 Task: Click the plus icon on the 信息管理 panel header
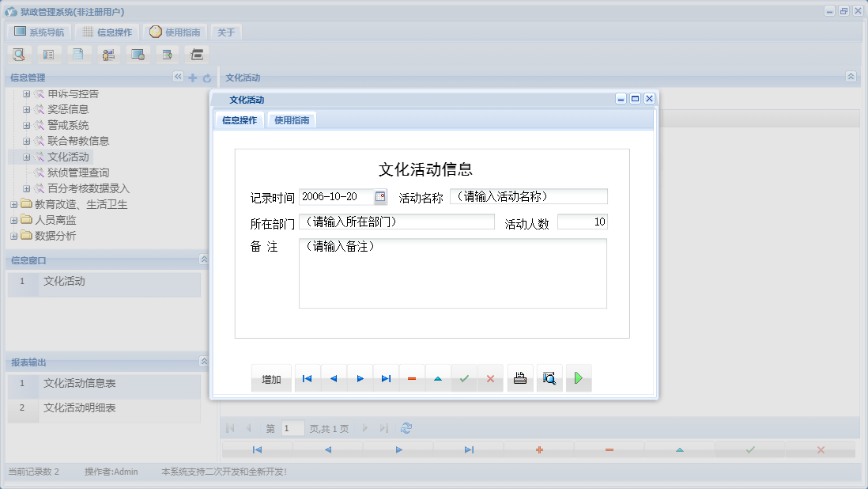coord(193,77)
